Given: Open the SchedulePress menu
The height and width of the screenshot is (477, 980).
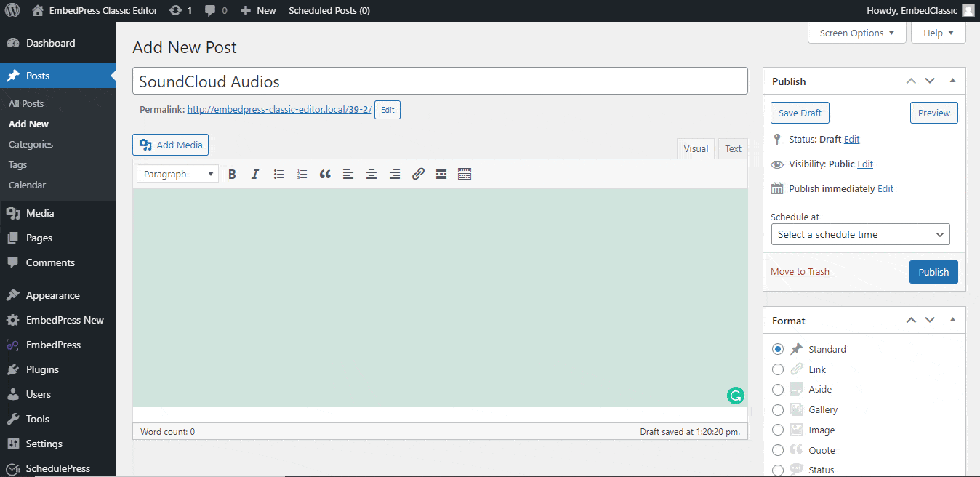Looking at the screenshot, I should [x=58, y=468].
